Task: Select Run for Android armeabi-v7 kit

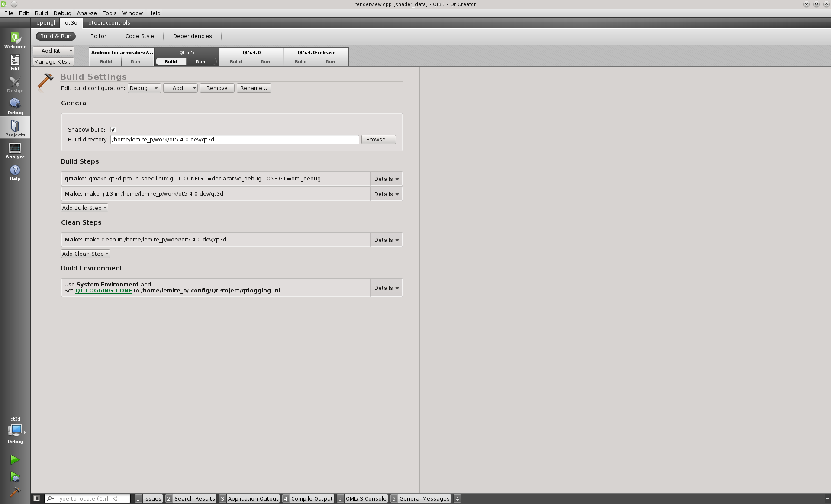Action: 135,61
